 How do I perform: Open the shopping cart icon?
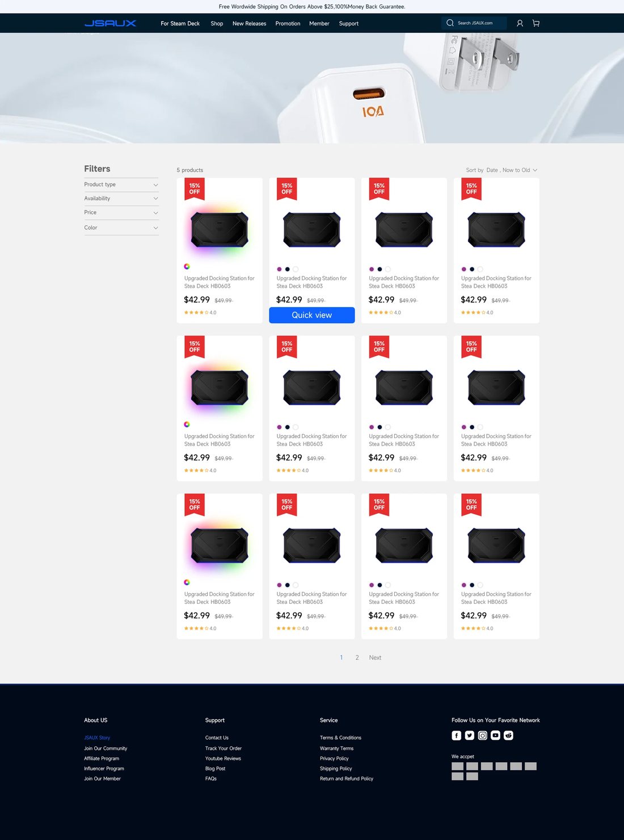[536, 23]
